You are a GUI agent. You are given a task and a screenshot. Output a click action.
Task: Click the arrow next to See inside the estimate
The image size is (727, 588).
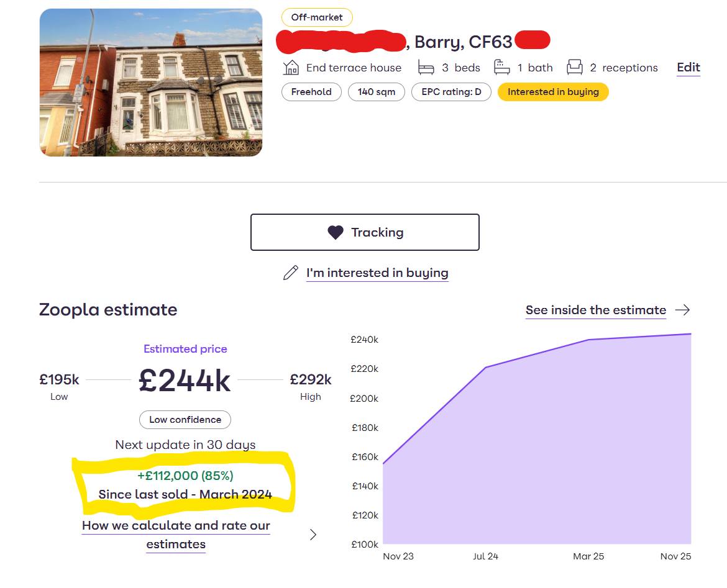pyautogui.click(x=682, y=310)
